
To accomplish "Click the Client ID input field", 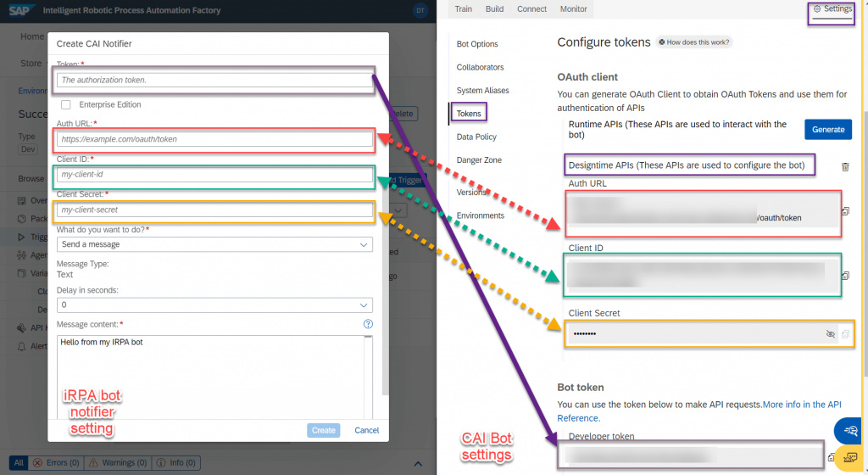I will pyautogui.click(x=214, y=175).
